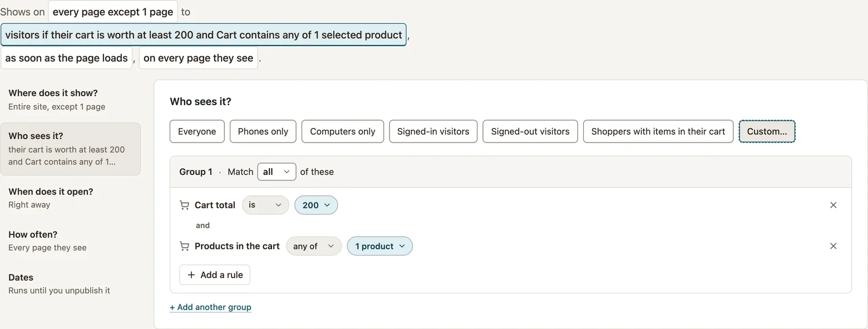Remove the Cart total rule

point(833,205)
